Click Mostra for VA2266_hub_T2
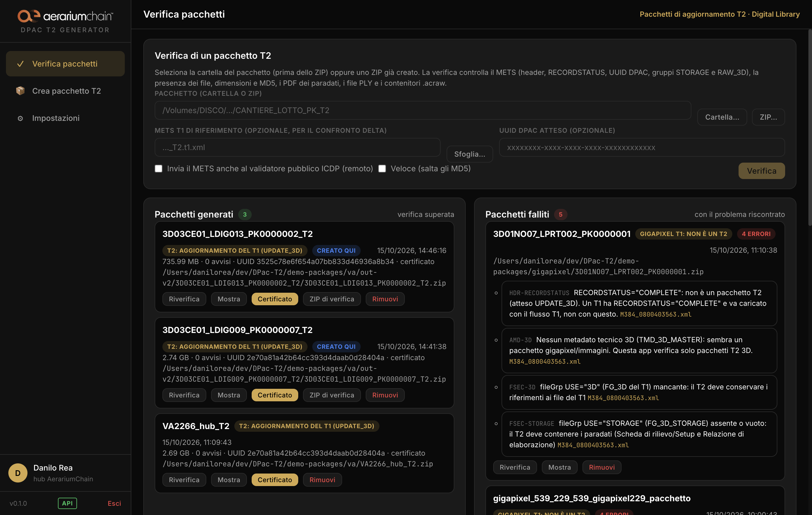 point(229,479)
